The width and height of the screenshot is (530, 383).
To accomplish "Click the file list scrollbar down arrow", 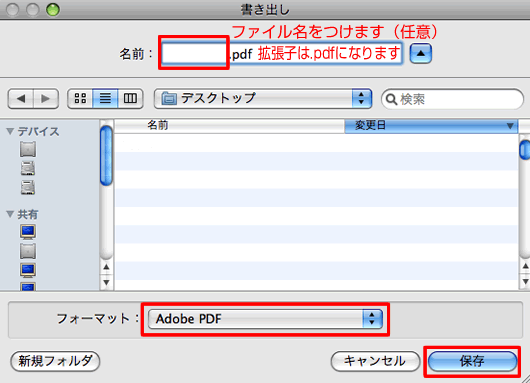I will coord(525,282).
